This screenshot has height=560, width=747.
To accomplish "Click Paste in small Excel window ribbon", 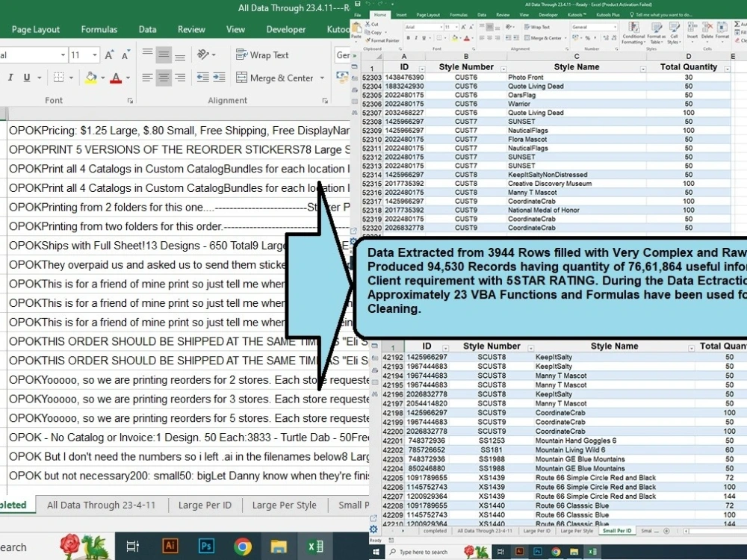I will point(356,31).
